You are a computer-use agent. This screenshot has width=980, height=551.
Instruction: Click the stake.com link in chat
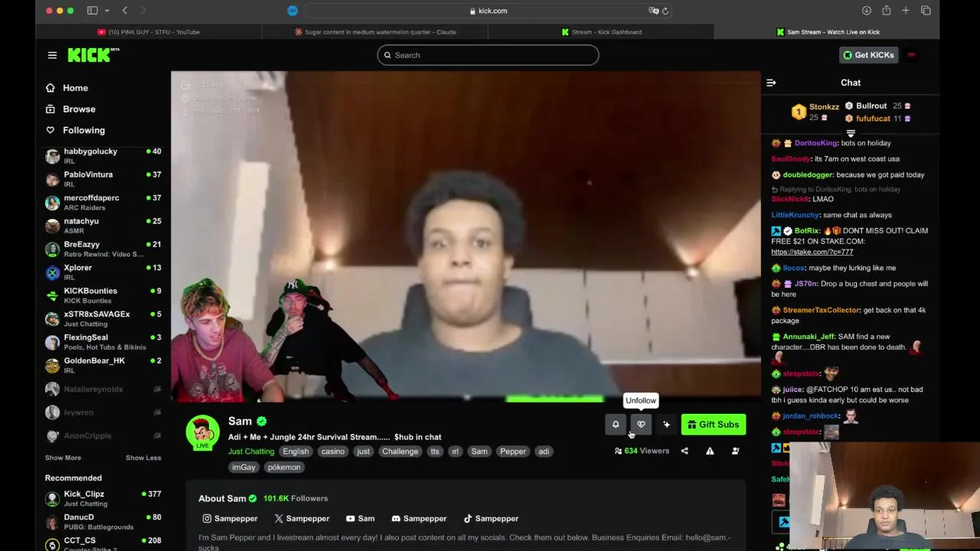point(812,252)
